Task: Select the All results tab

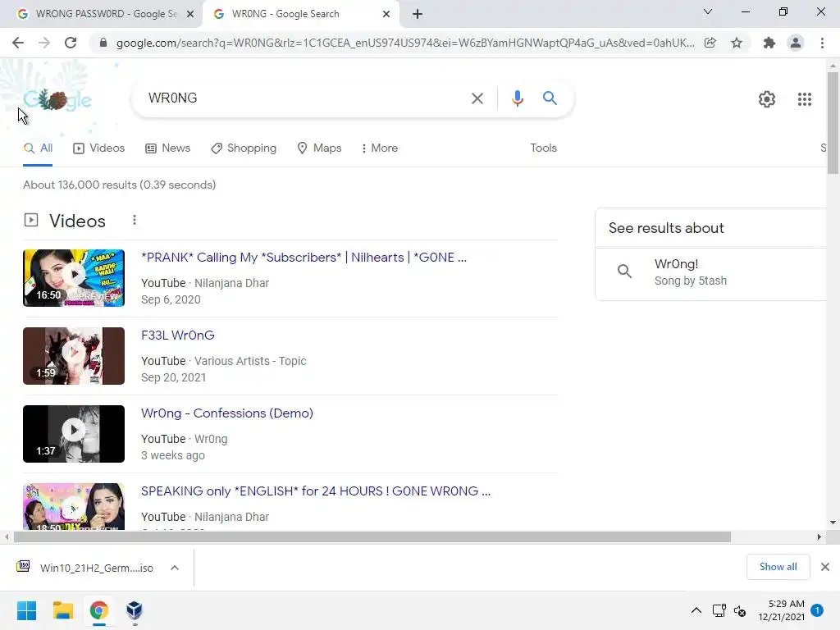Action: [x=38, y=148]
